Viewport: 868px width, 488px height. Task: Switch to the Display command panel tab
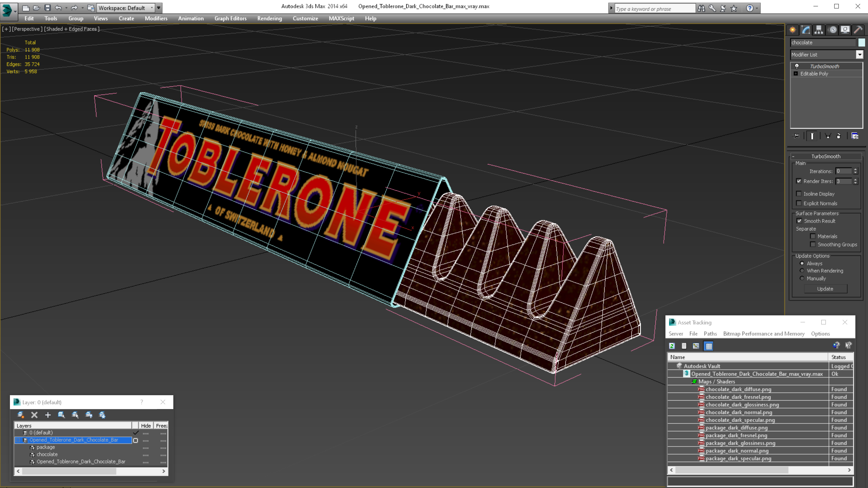845,30
